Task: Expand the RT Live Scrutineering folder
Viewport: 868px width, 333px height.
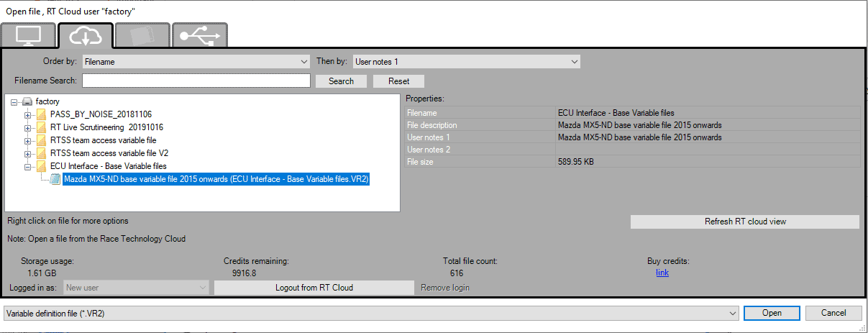Action: (28, 127)
